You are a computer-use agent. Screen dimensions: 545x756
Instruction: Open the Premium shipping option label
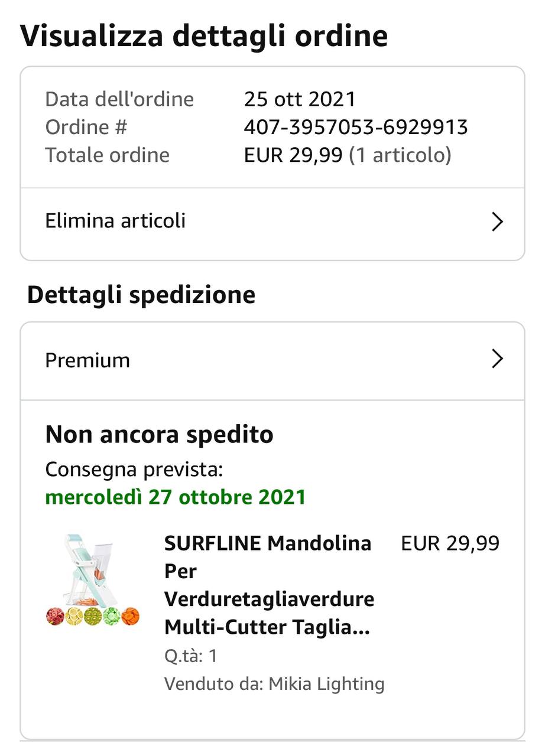[x=87, y=360]
